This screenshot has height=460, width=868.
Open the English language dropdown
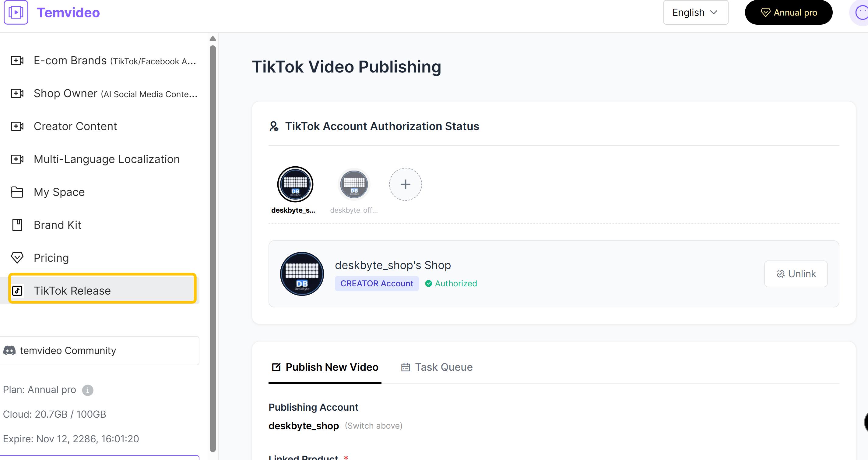coord(695,12)
